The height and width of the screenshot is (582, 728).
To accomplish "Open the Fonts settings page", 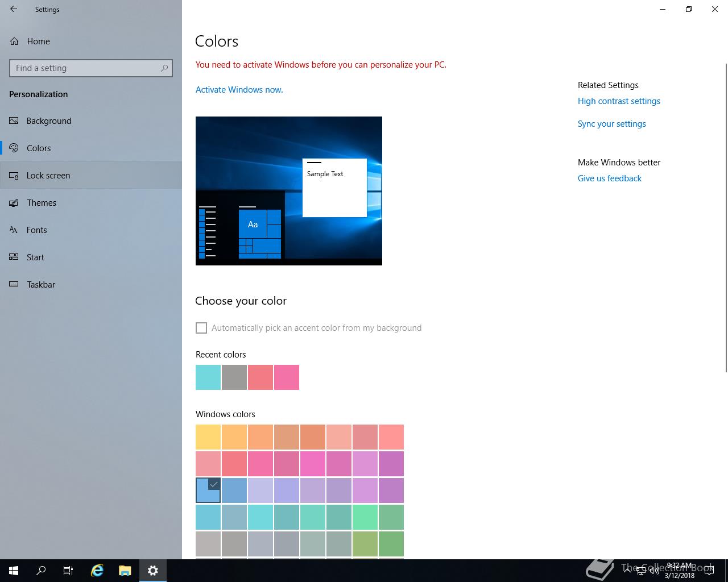I will 91,230.
